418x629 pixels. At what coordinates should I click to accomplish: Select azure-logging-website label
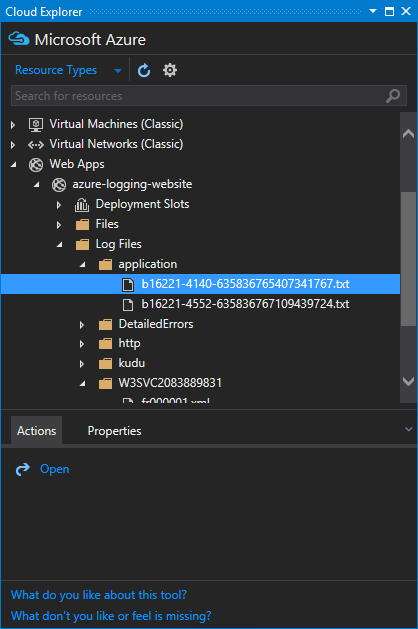132,184
